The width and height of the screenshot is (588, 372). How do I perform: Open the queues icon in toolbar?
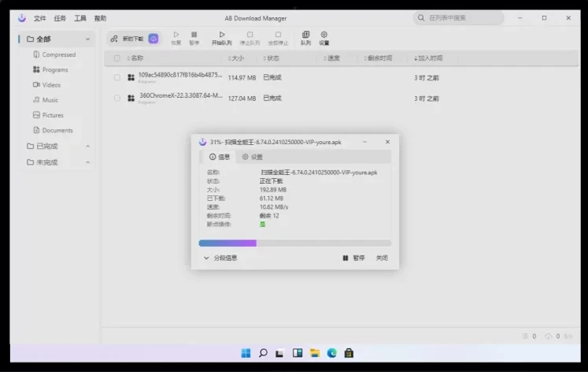tap(305, 34)
